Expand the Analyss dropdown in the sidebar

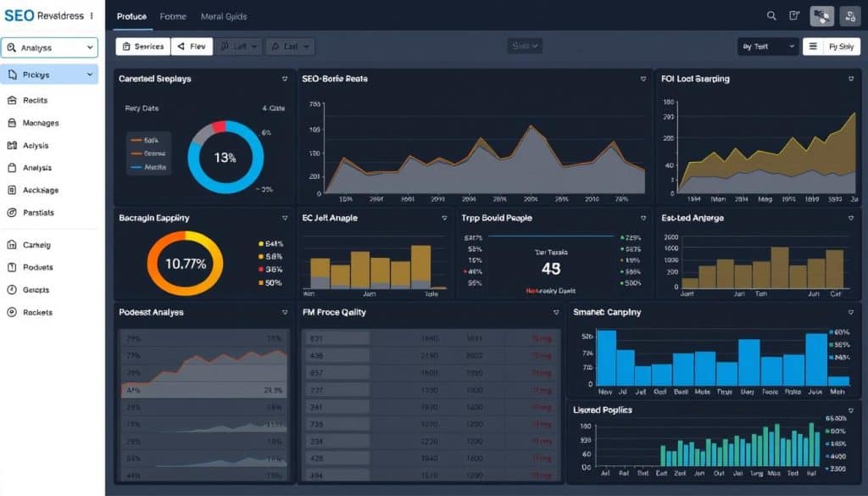click(x=90, y=47)
